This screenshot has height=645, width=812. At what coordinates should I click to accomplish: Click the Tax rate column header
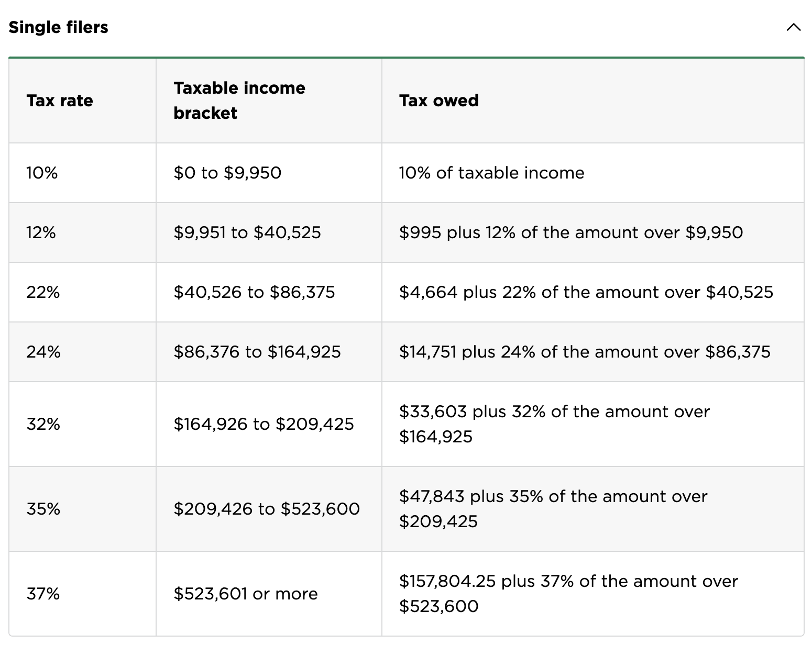click(60, 101)
